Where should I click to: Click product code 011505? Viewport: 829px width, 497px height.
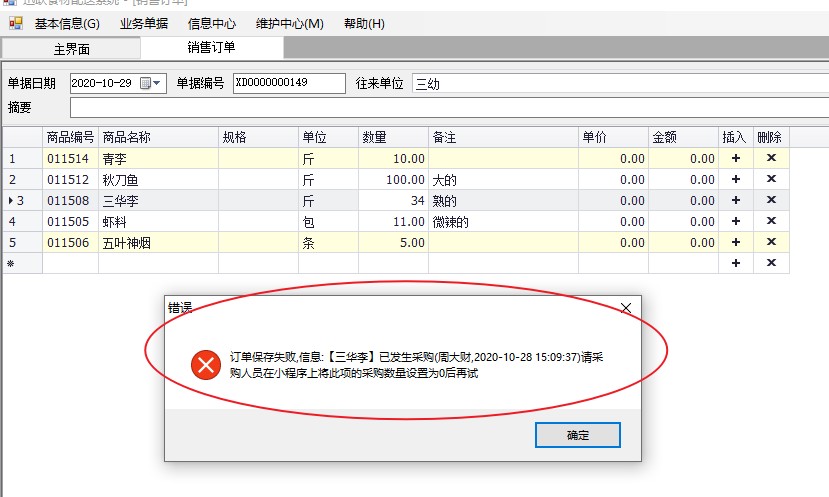tap(68, 222)
